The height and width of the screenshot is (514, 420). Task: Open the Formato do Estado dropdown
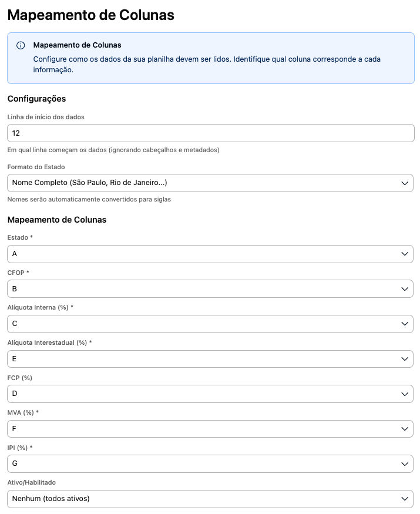tap(210, 183)
